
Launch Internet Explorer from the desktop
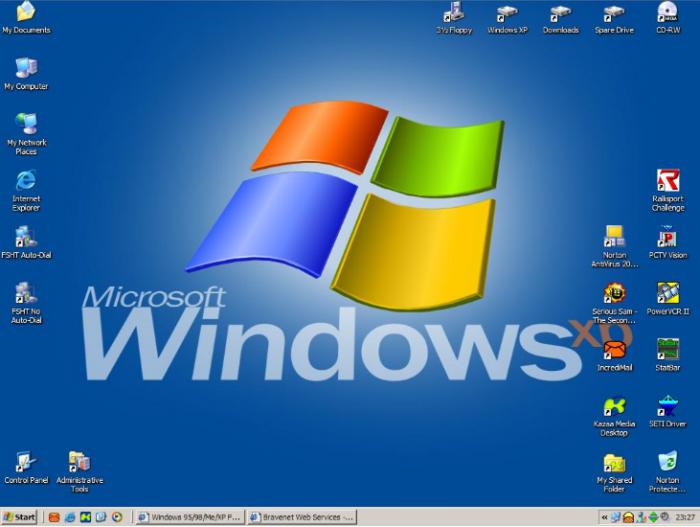[x=26, y=190]
